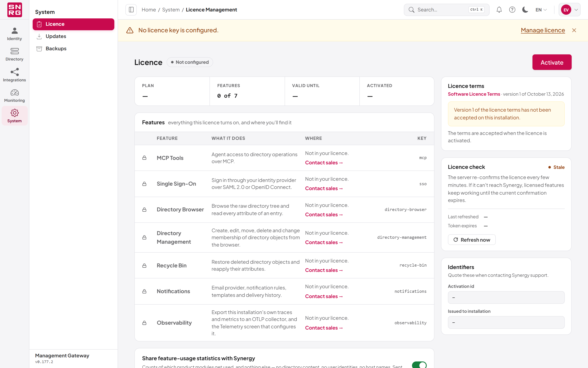Viewport: 588px width, 368px height.
Task: Open Software Licence Terms link
Action: 474,94
